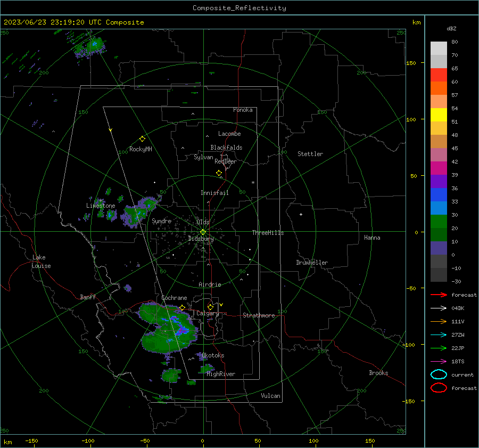Select the purple 36-39 dBZ swatch
Screen dimensions: 479x448
[x=439, y=182]
